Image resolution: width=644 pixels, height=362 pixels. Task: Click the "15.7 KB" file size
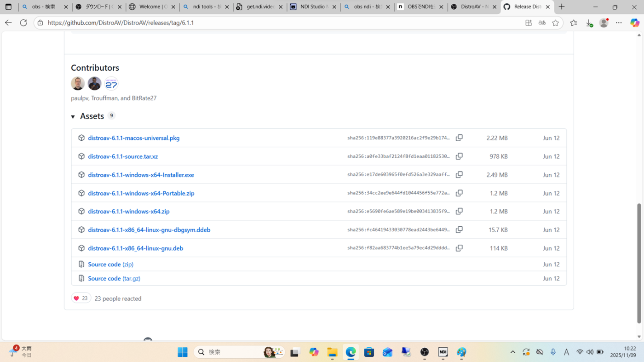[498, 230]
